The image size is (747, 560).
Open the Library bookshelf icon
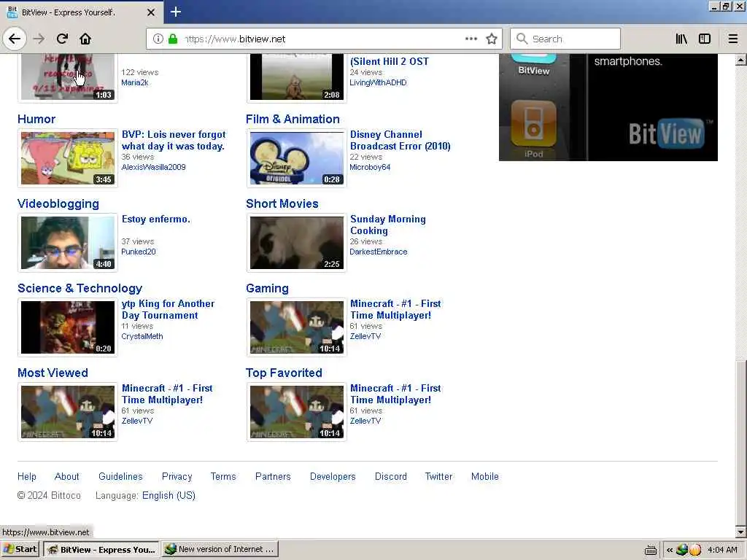[x=681, y=39]
